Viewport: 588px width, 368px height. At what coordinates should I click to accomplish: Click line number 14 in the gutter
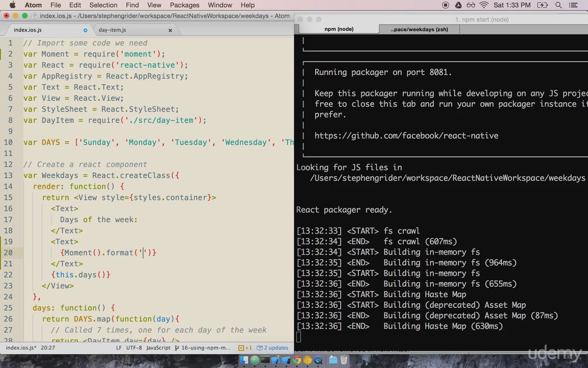(x=8, y=187)
